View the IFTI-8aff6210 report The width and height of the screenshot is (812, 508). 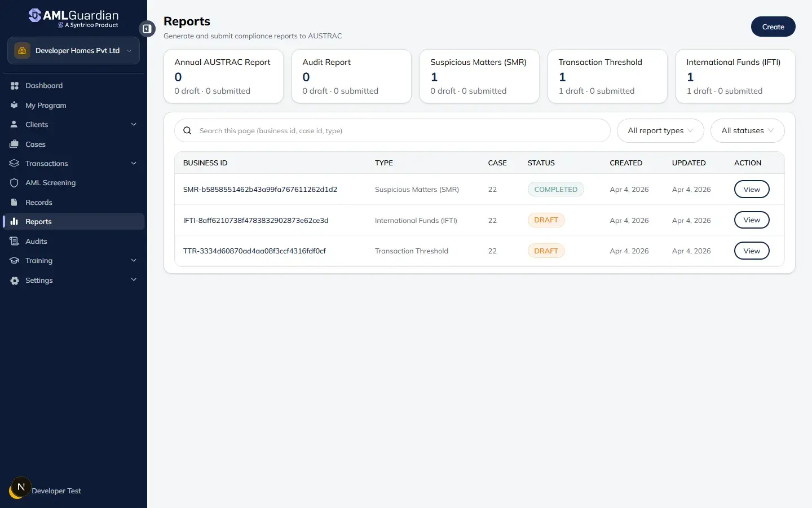click(752, 220)
